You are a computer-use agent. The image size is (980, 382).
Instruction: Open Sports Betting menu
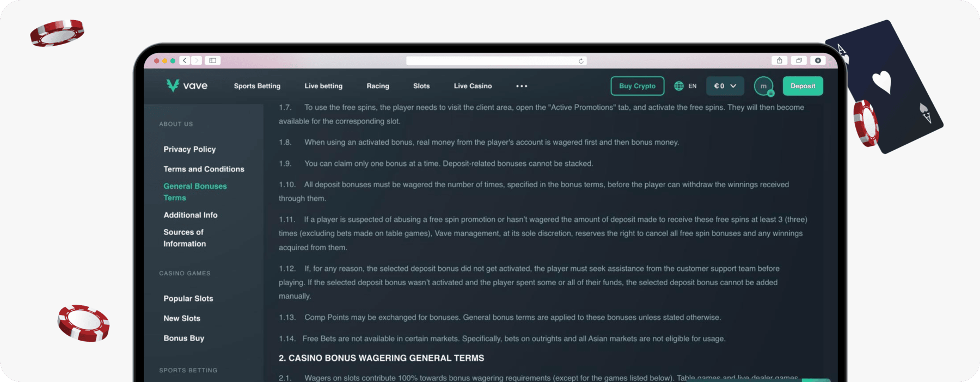(x=257, y=86)
